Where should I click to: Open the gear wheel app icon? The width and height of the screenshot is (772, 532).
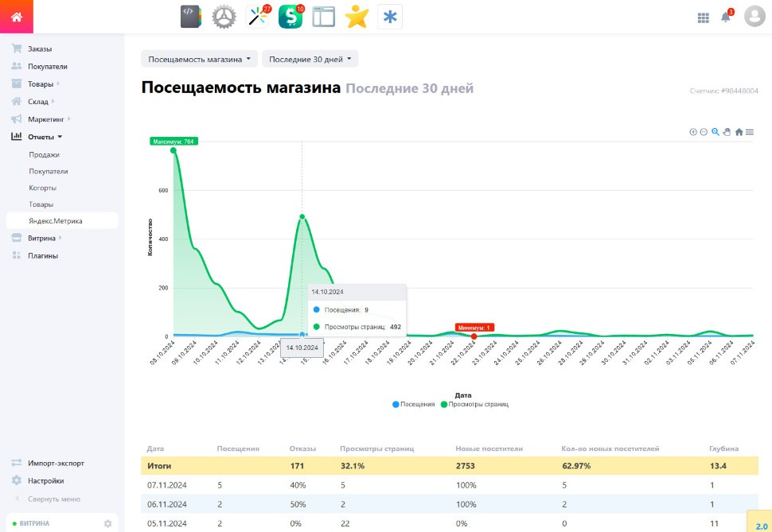click(x=224, y=17)
